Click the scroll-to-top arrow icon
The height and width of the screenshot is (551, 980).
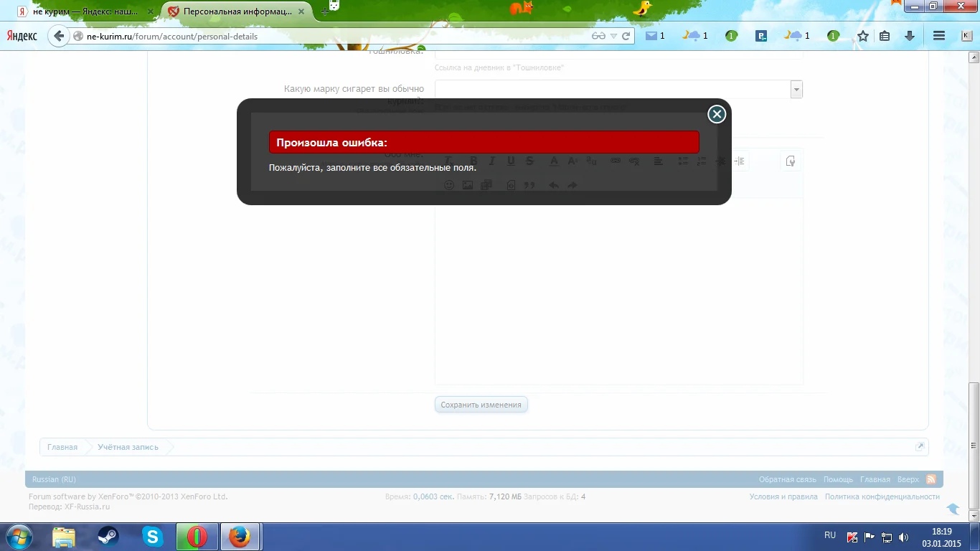[x=953, y=509]
